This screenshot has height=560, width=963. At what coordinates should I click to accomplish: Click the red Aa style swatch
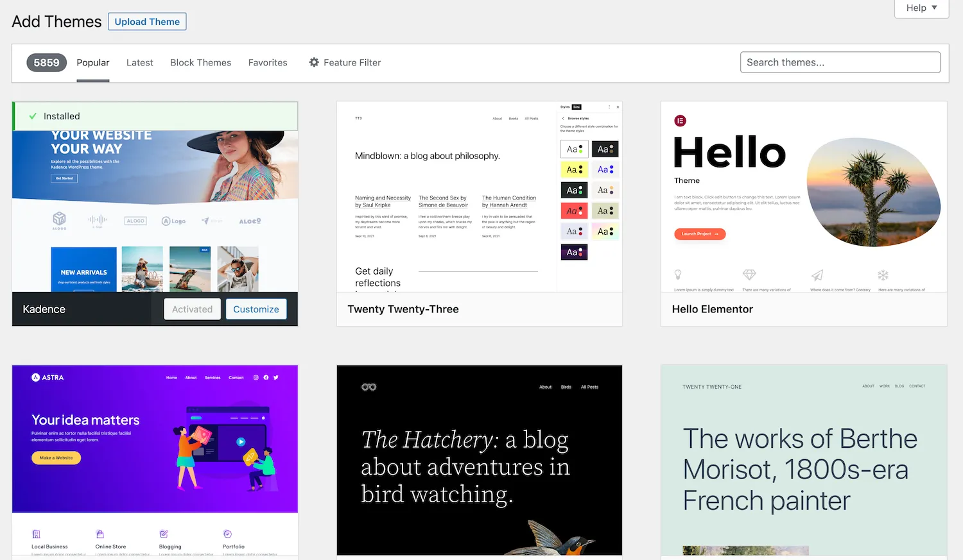click(574, 210)
